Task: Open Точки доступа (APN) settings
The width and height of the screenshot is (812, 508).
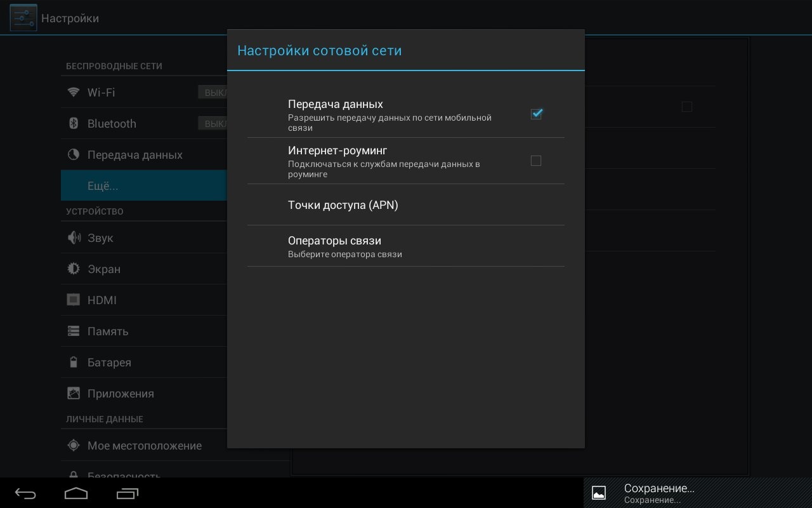Action: coord(343,205)
